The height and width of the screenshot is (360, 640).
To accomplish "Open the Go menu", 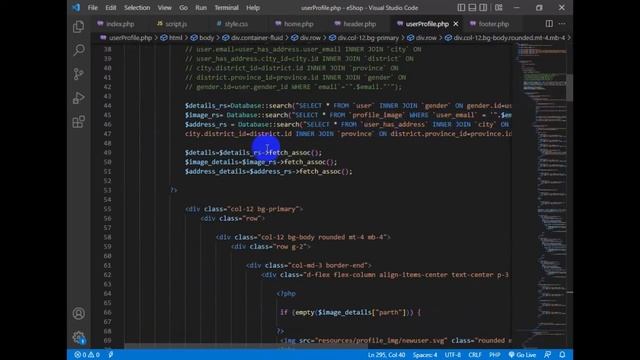I will click(184, 8).
